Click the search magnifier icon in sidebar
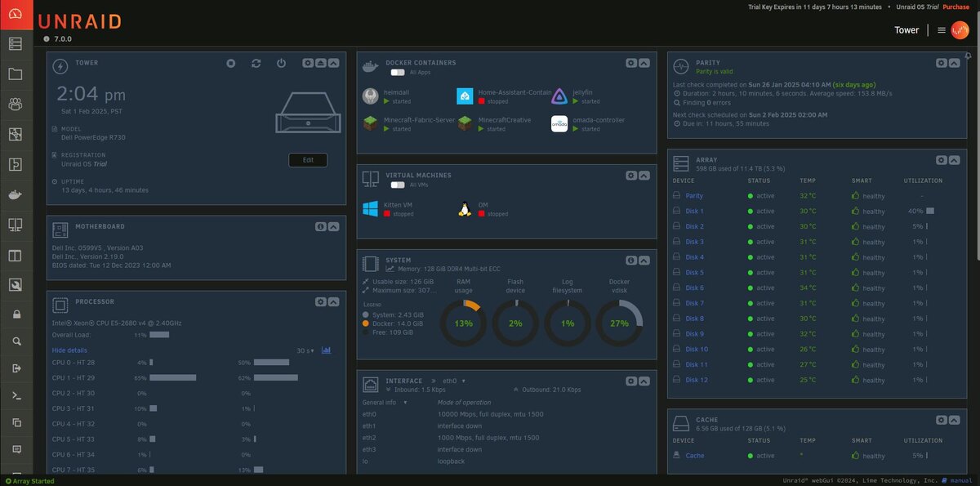 pyautogui.click(x=16, y=341)
